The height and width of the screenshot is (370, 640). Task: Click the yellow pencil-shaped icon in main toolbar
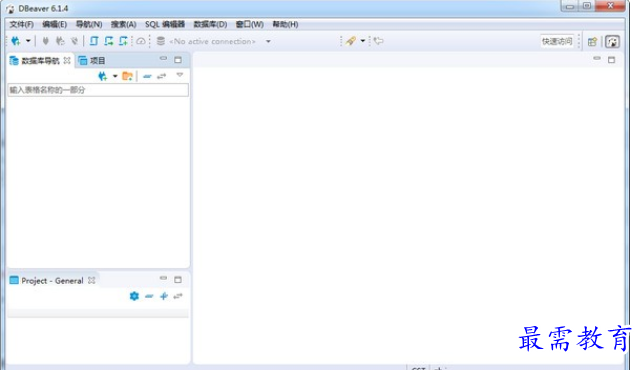(x=351, y=41)
